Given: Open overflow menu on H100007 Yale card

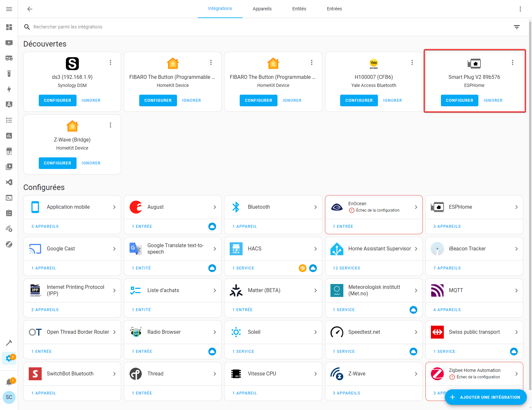Looking at the screenshot, I should pyautogui.click(x=412, y=62).
